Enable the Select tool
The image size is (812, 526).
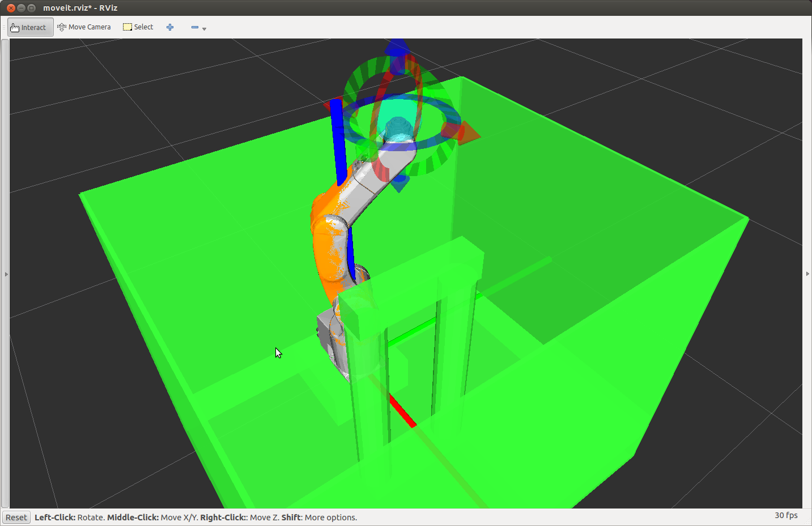click(x=138, y=27)
